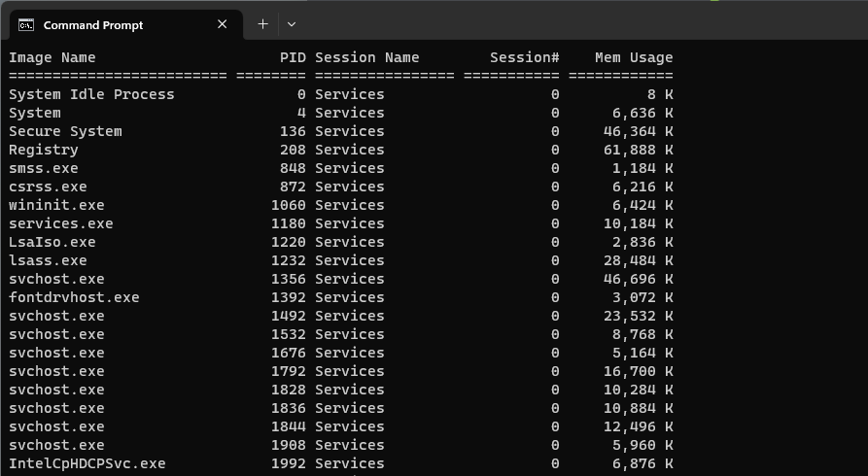Click the Registry process name
Viewport: 868px width, 476px height.
tap(44, 150)
